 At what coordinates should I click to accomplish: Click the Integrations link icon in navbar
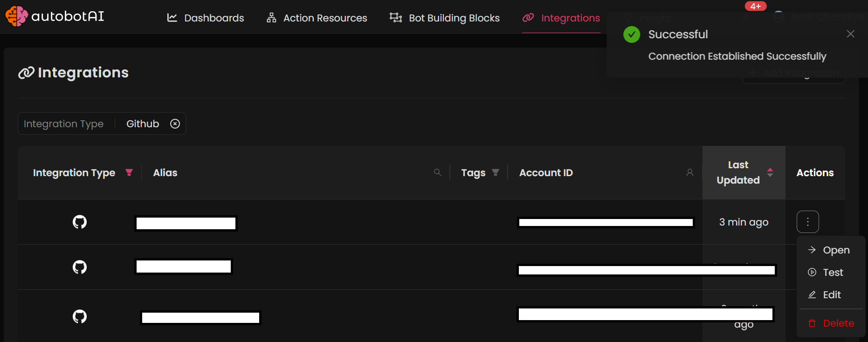(528, 18)
